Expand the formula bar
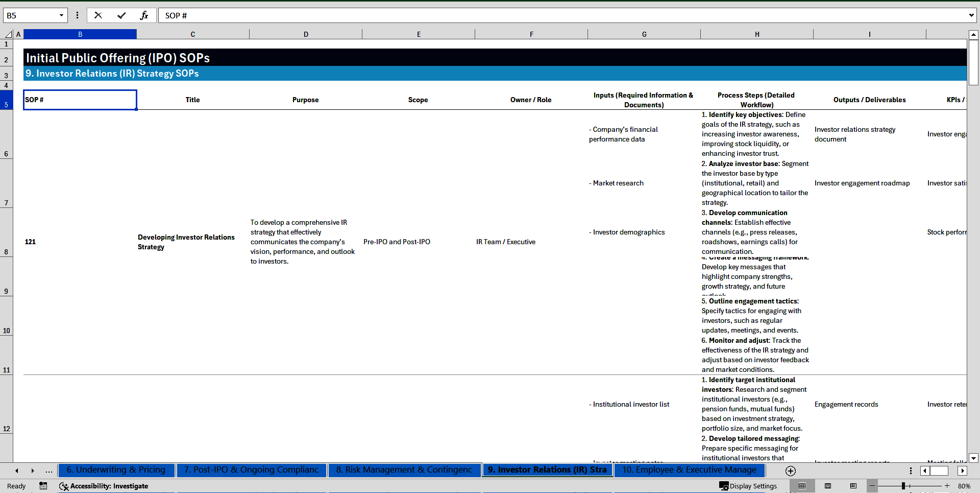 [x=971, y=15]
